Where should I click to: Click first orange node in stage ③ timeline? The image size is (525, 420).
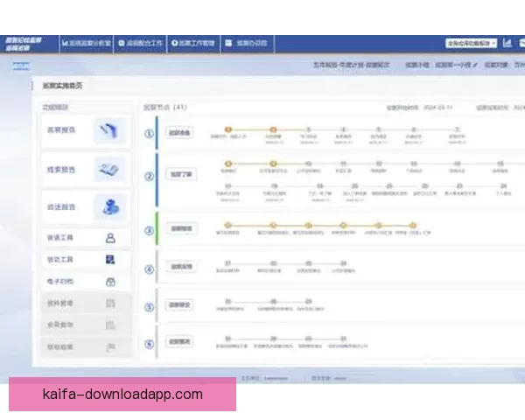(228, 226)
